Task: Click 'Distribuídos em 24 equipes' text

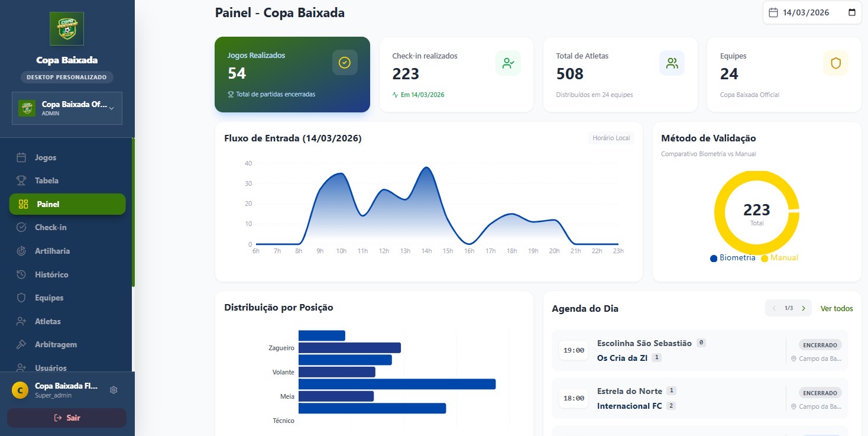Action: point(594,95)
